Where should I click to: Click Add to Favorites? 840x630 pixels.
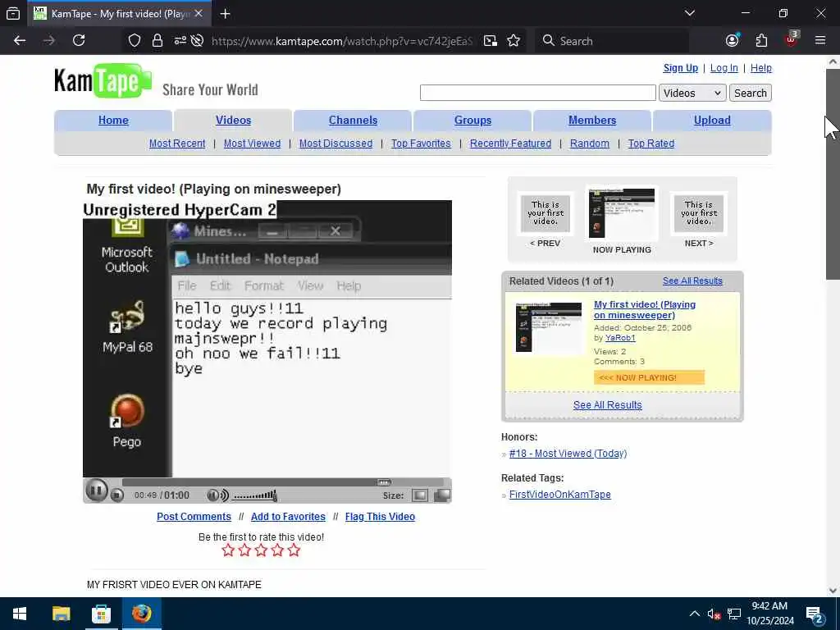pos(288,517)
